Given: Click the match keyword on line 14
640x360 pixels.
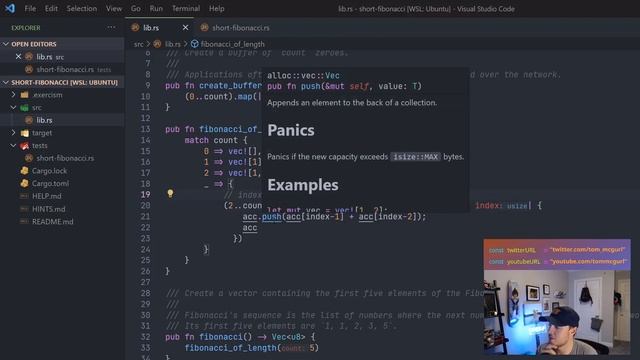Looking at the screenshot, I should tap(196, 140).
